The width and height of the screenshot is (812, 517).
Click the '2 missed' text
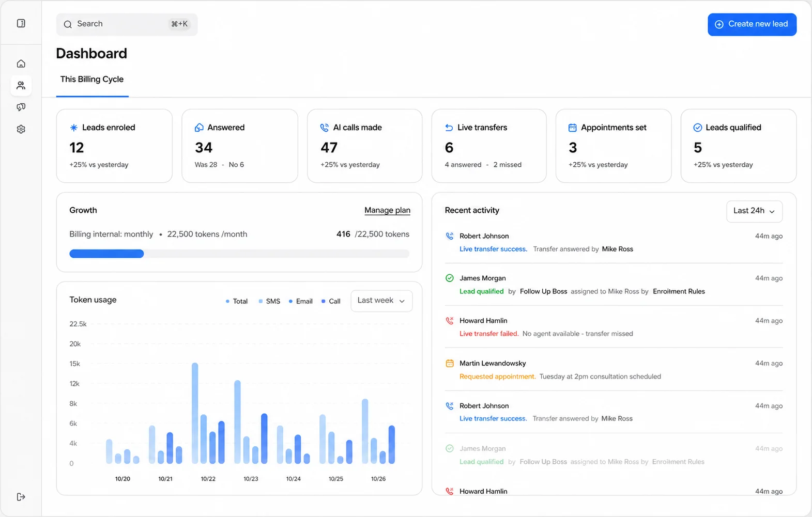coord(508,165)
